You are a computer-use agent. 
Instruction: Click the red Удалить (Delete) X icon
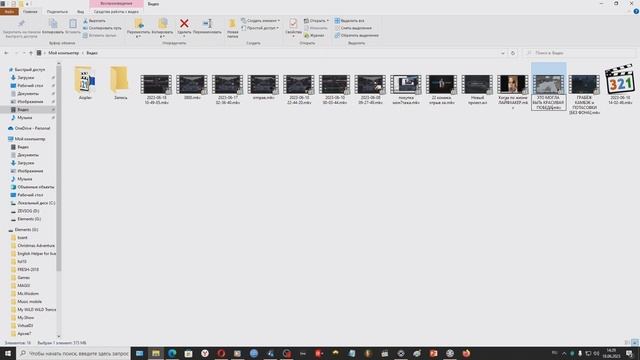pos(184,24)
